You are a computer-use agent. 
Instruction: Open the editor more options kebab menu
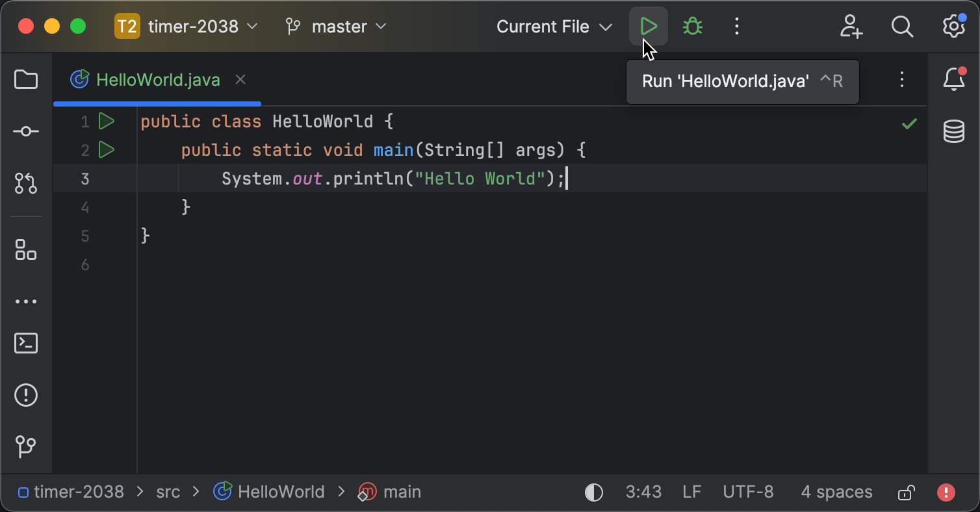coord(902,79)
